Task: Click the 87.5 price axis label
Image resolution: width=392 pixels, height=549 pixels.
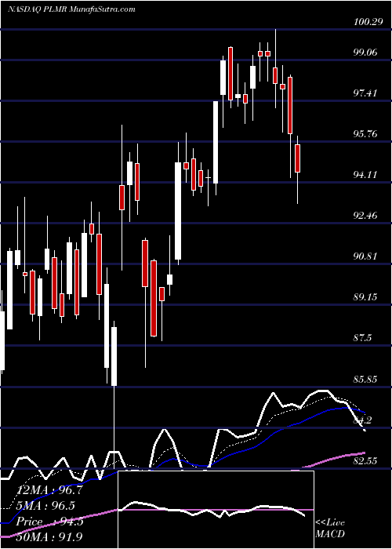Action: click(x=362, y=338)
